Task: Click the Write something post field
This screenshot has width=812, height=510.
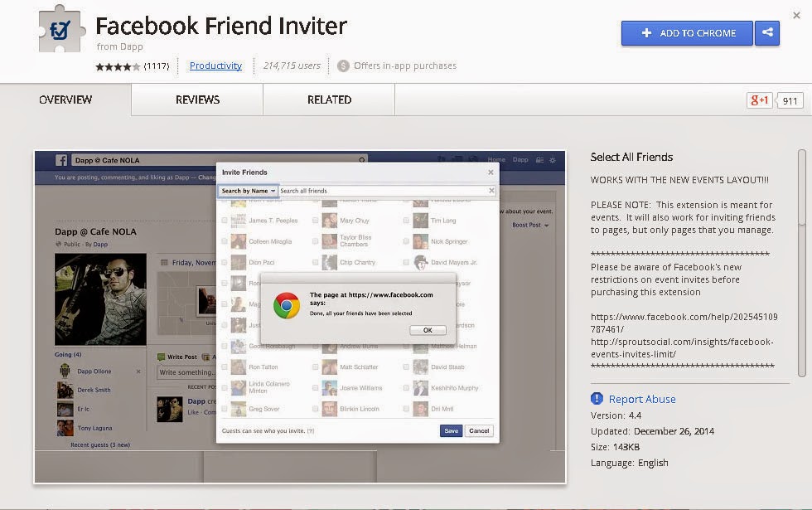Action: pos(186,372)
